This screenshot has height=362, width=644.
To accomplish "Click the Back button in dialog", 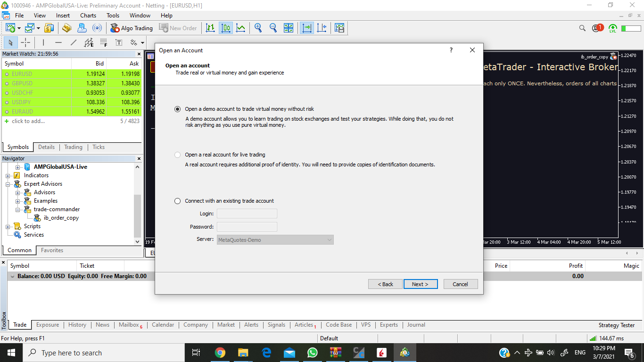I will [x=385, y=284].
